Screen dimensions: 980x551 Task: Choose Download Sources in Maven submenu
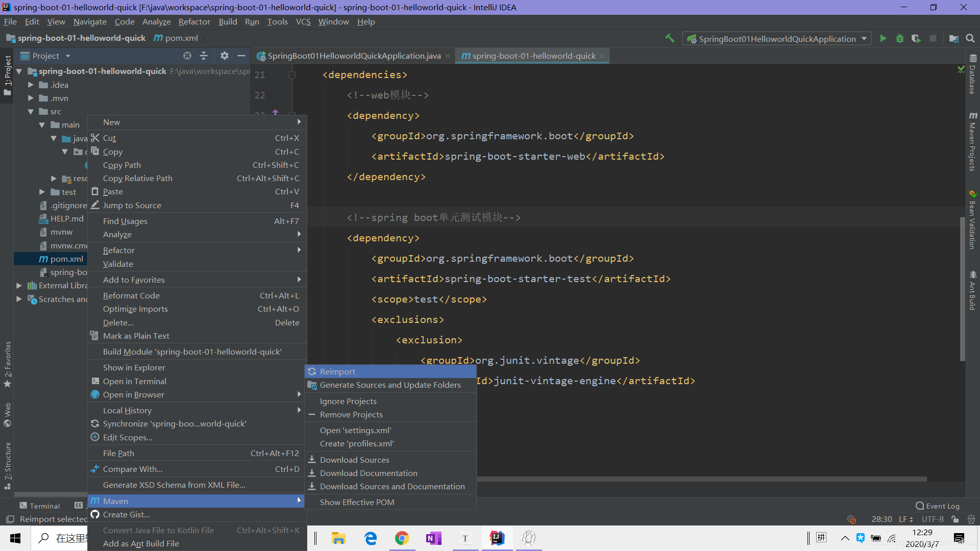[x=390, y=460]
